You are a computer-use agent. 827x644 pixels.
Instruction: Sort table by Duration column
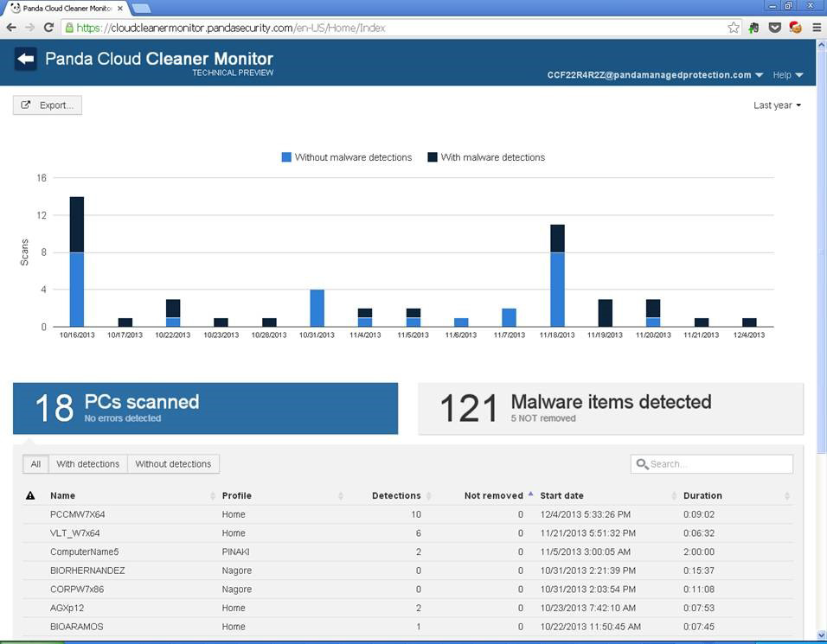(702, 495)
